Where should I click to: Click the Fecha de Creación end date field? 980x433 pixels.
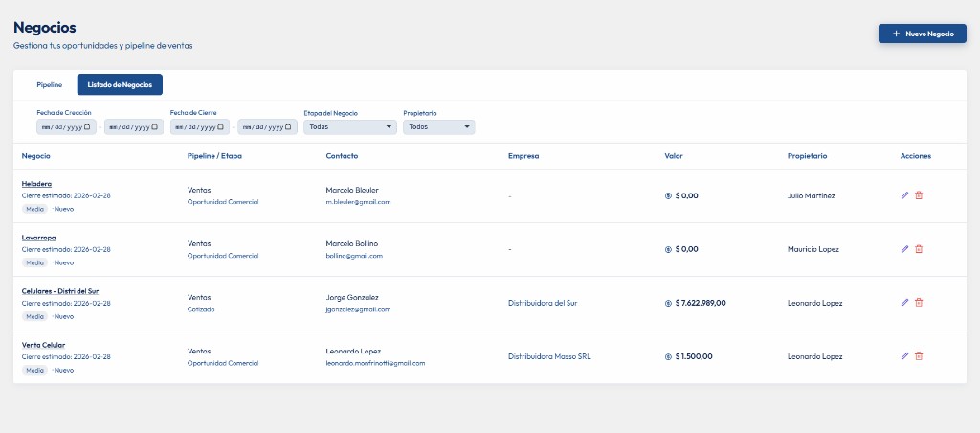tap(134, 127)
